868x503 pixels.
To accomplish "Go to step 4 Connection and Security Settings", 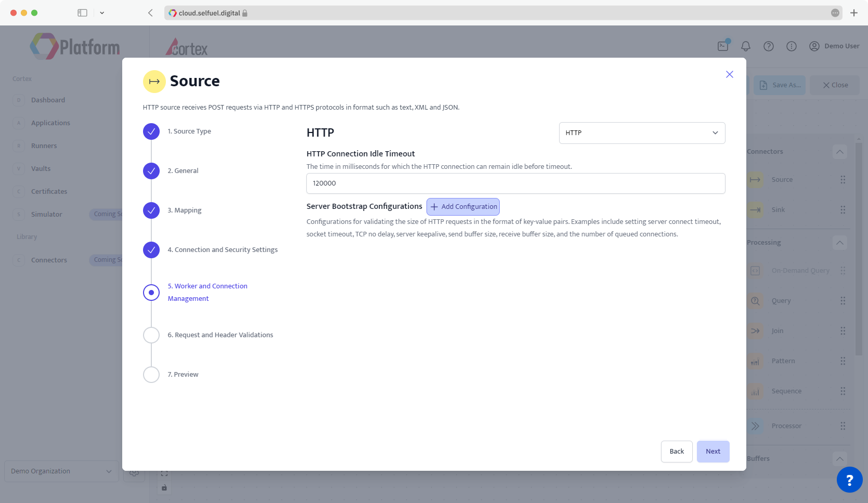I will point(222,250).
